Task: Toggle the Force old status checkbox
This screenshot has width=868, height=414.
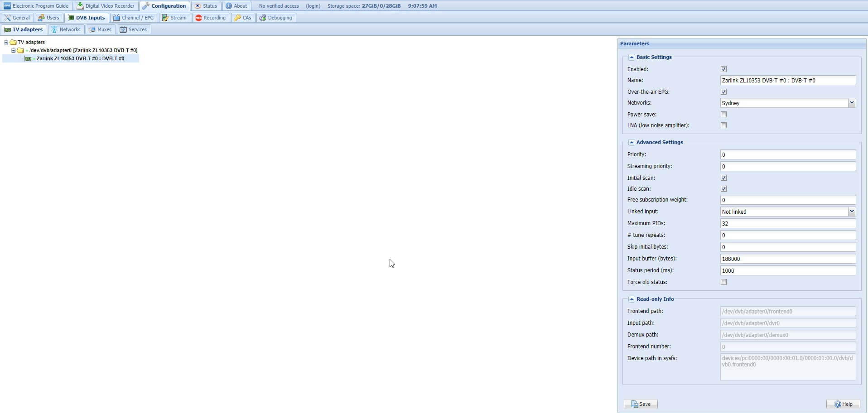Action: tap(723, 282)
